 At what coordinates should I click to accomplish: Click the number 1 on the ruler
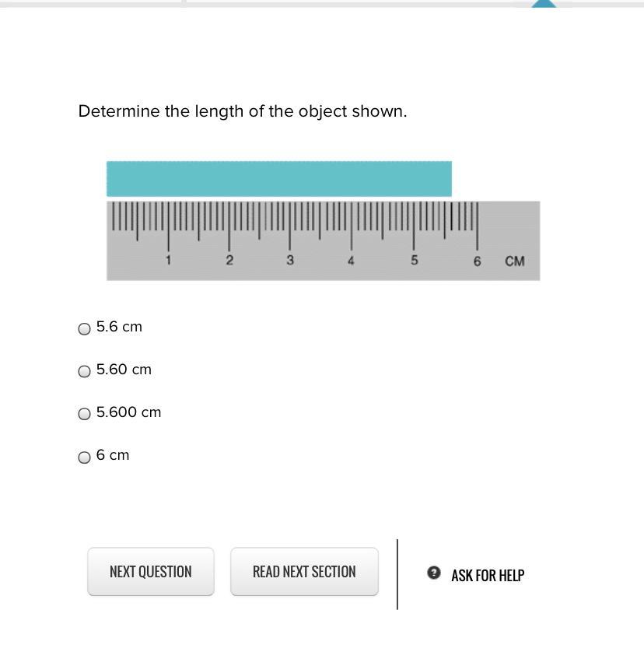coord(168,260)
